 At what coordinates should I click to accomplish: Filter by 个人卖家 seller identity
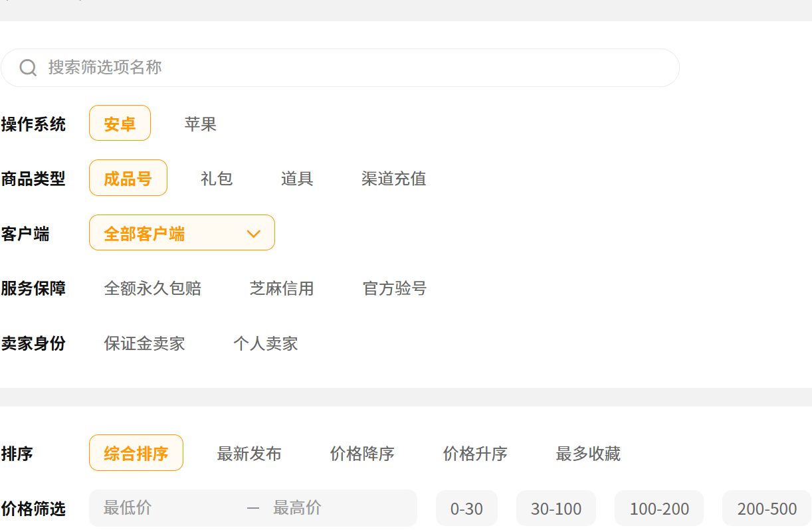tap(265, 343)
